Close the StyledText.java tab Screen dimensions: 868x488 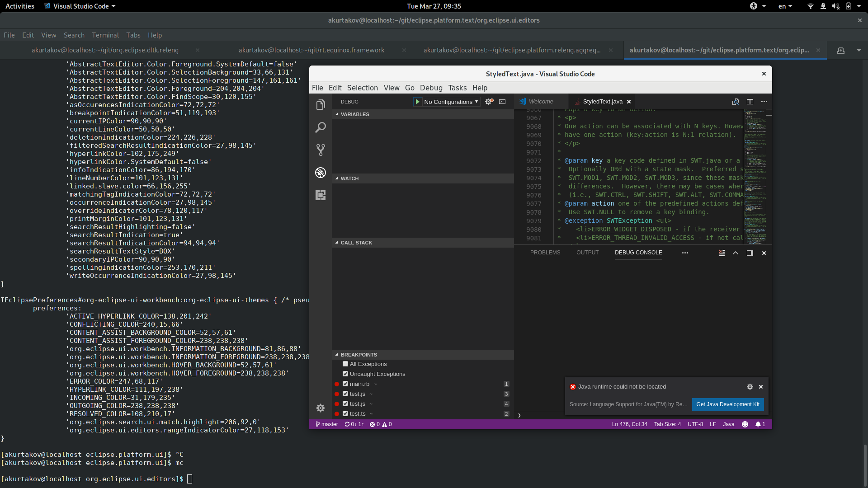pyautogui.click(x=629, y=102)
